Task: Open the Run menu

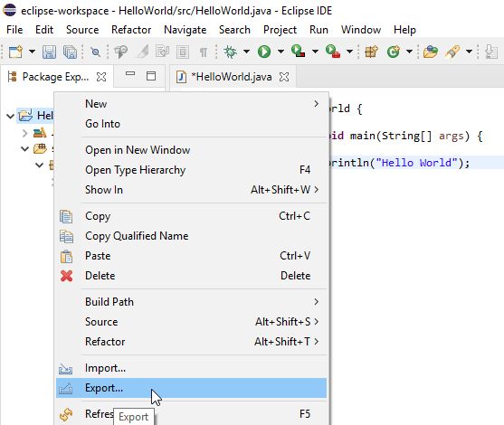Action: pyautogui.click(x=319, y=30)
